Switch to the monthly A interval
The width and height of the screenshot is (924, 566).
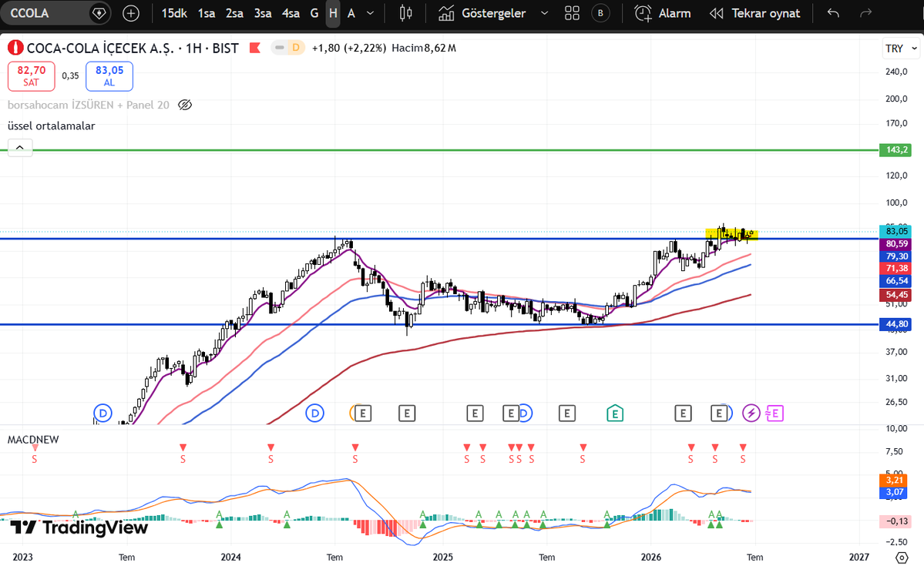pos(351,13)
